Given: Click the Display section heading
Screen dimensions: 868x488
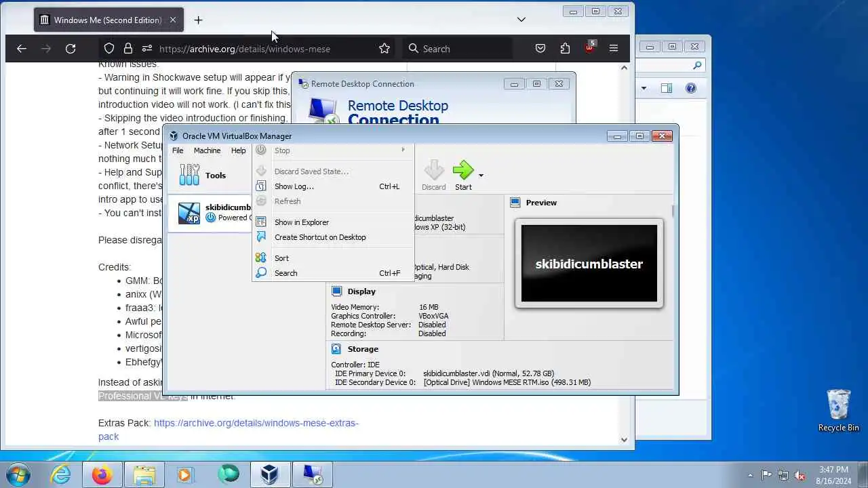Looking at the screenshot, I should [x=361, y=291].
